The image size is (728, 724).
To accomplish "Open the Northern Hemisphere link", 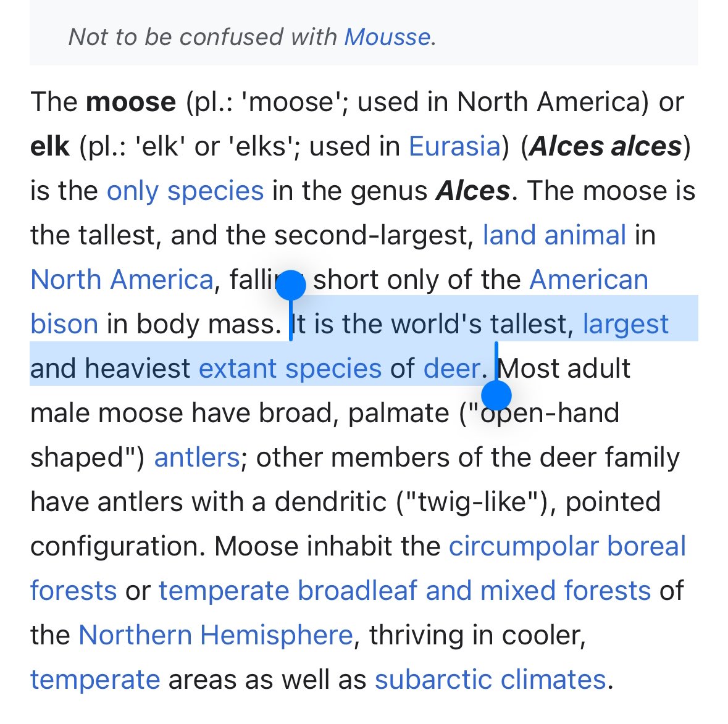I will tap(216, 635).
